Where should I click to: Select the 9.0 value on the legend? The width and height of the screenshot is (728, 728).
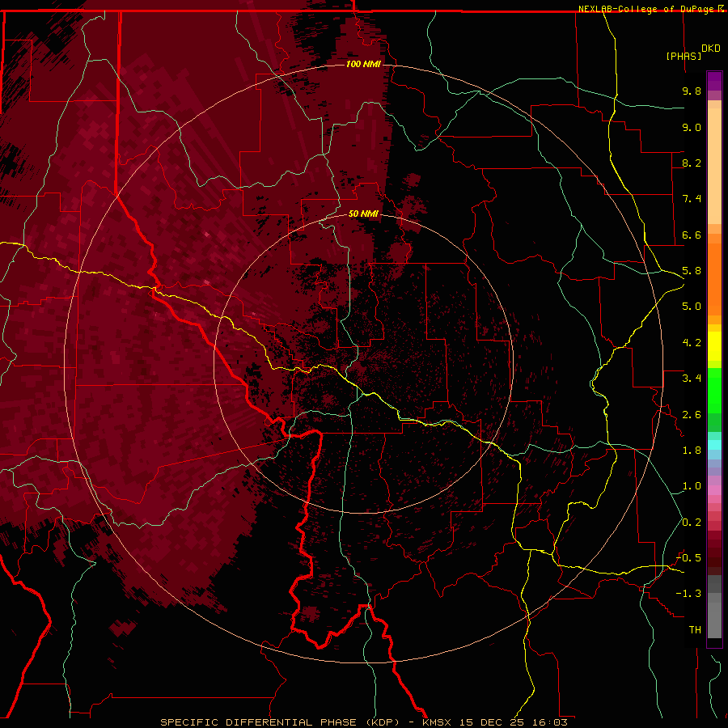tap(692, 127)
